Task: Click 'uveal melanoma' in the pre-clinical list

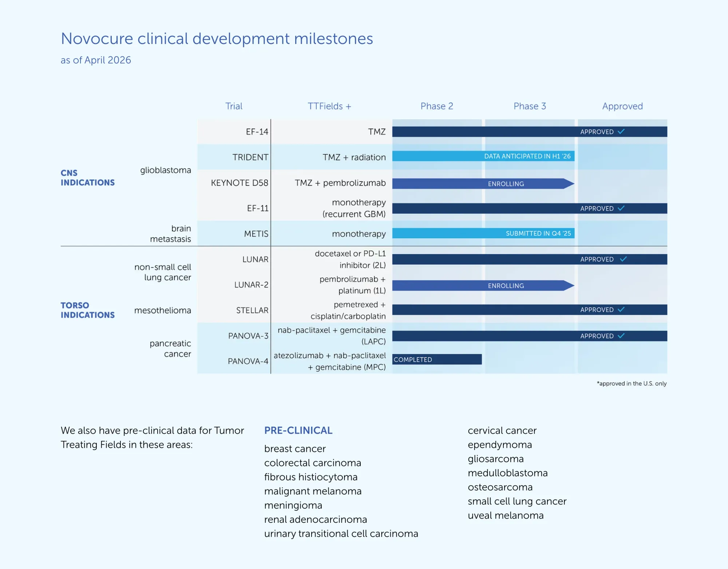Action: pyautogui.click(x=506, y=516)
